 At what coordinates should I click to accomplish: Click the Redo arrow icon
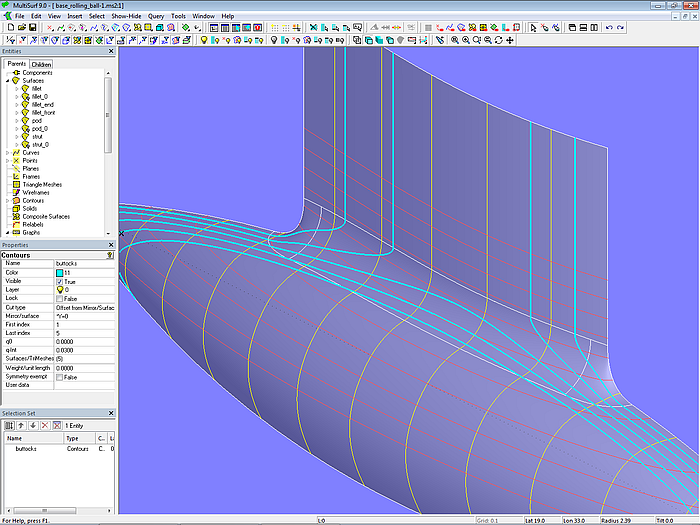coord(621,28)
